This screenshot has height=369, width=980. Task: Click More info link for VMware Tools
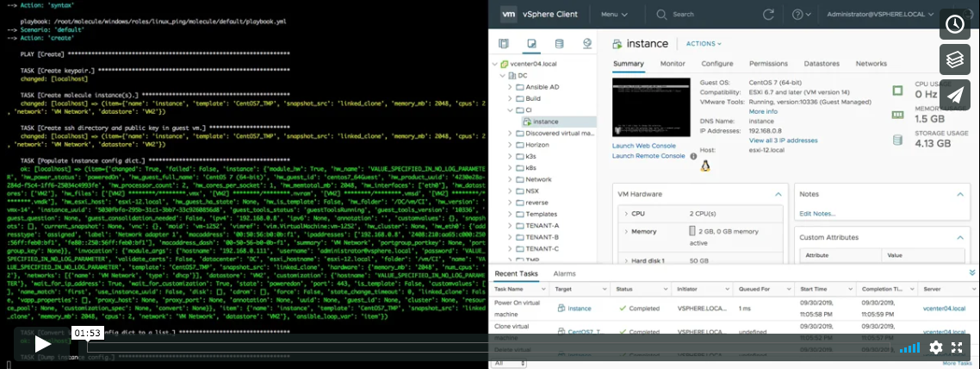tap(763, 111)
